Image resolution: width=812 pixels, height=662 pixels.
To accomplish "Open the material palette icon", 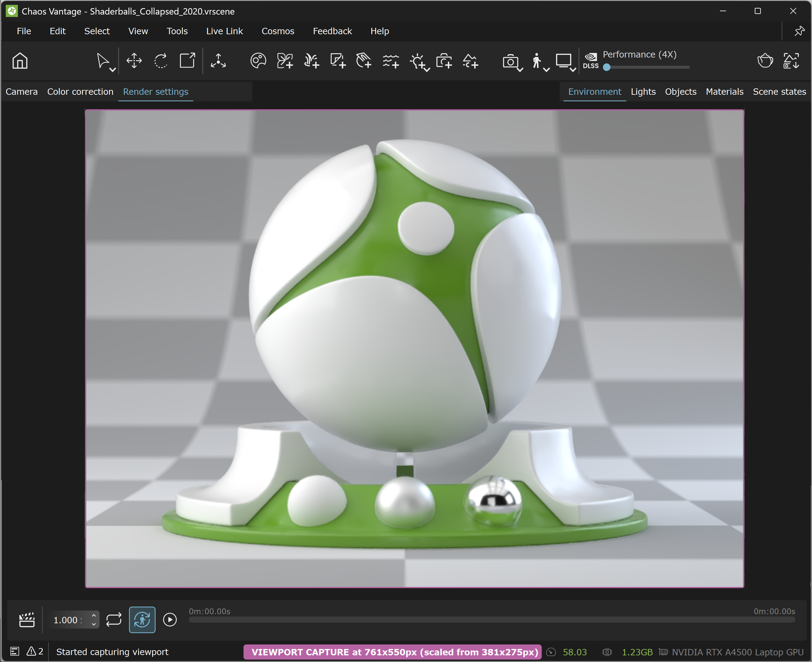I will pyautogui.click(x=258, y=61).
